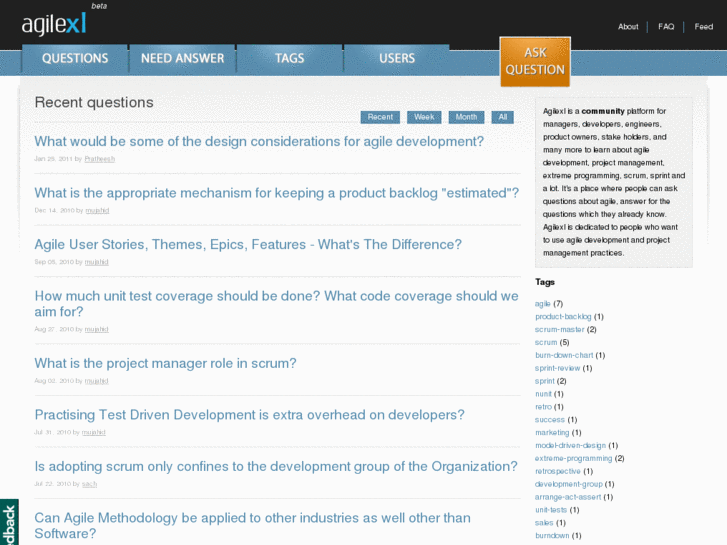The width and height of the screenshot is (727, 545).
Task: Click the agilexl logo
Action: pos(54,24)
